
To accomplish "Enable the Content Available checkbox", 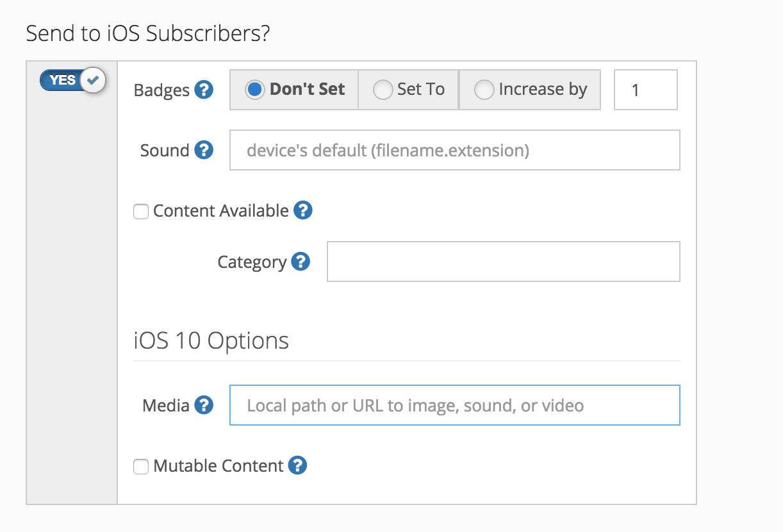I will coord(141,211).
